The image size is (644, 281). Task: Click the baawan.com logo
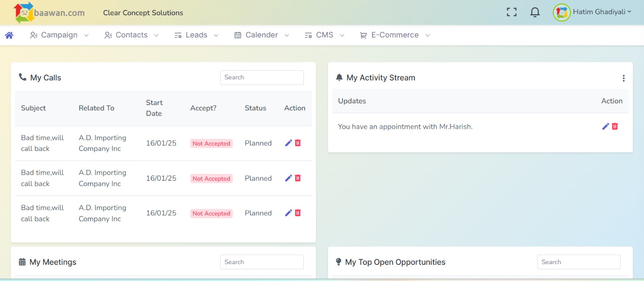(49, 12)
